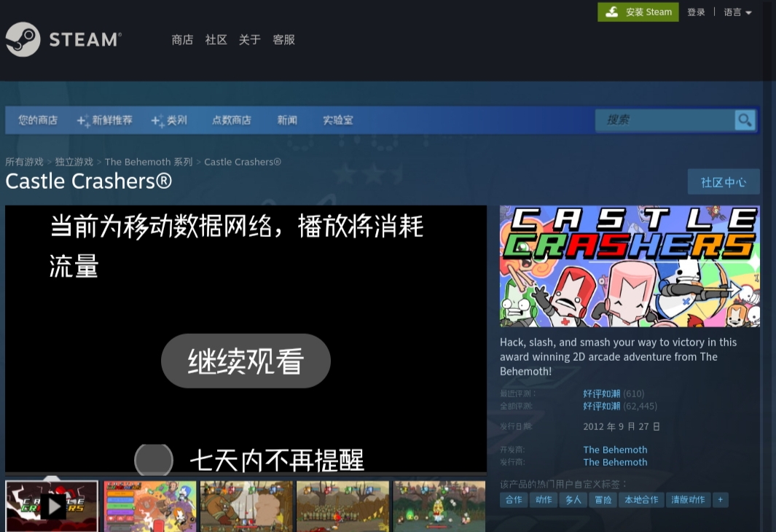
Task: Open the 社区中心 button
Action: click(x=724, y=182)
